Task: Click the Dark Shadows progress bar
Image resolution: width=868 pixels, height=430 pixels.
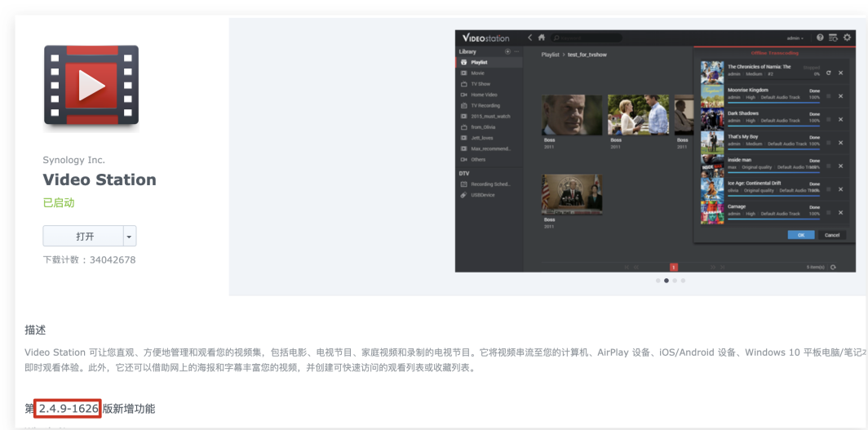Action: pyautogui.click(x=773, y=126)
